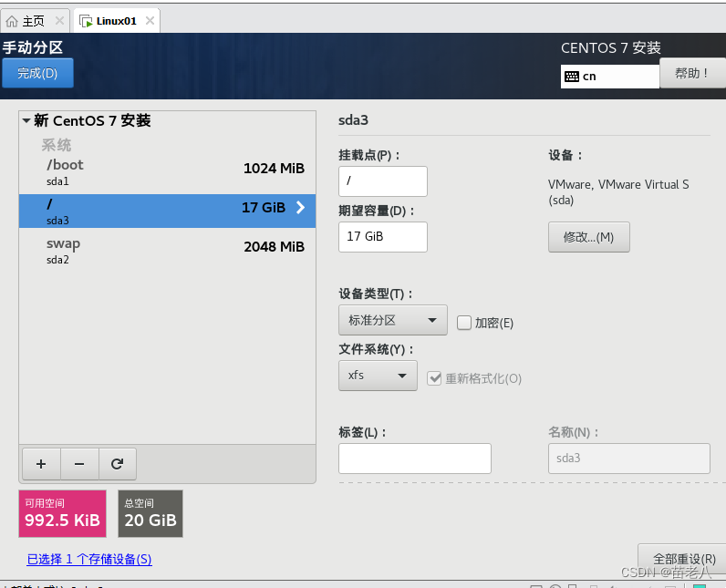Click the 修改...(M) modify device button
The image size is (726, 588).
point(589,237)
